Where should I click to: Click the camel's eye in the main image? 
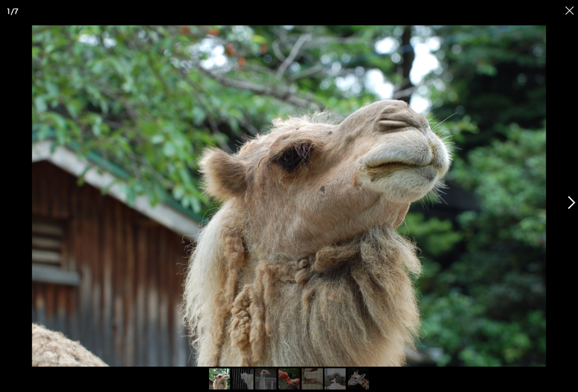tap(294, 156)
